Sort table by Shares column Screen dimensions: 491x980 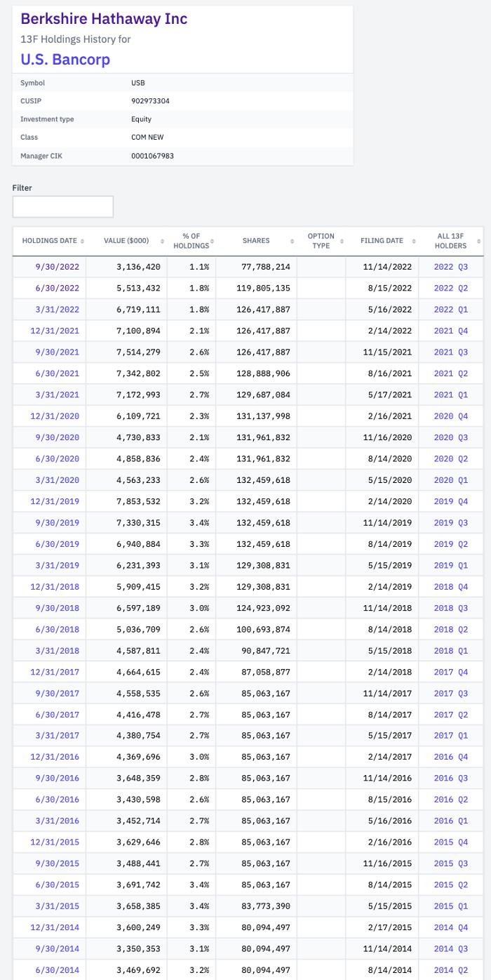[256, 241]
